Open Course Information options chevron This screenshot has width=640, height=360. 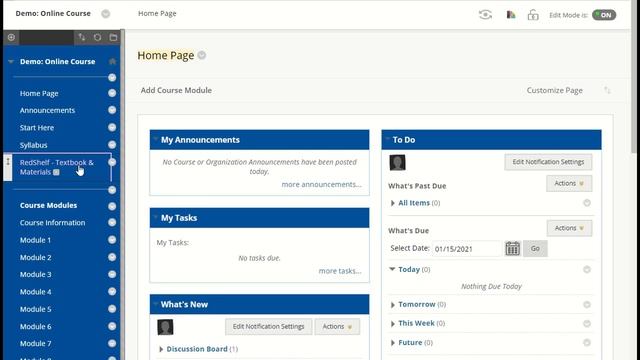point(112,222)
